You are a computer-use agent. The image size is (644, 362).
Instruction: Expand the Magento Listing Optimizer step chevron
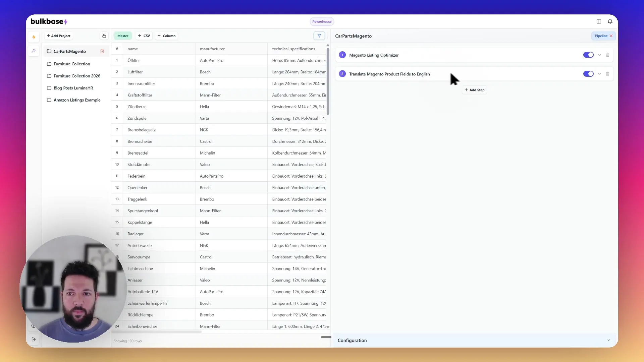[x=599, y=55]
